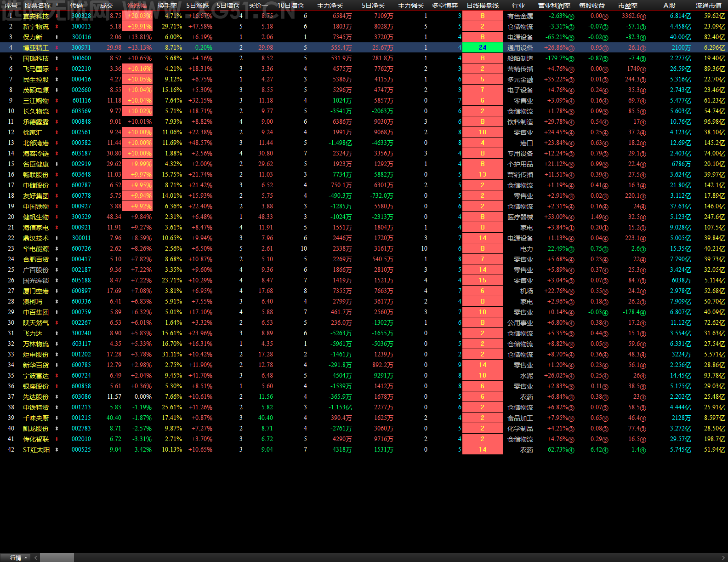Click the 5日净买 column header
Image resolution: width=728 pixels, height=562 pixels.
pyautogui.click(x=373, y=6)
